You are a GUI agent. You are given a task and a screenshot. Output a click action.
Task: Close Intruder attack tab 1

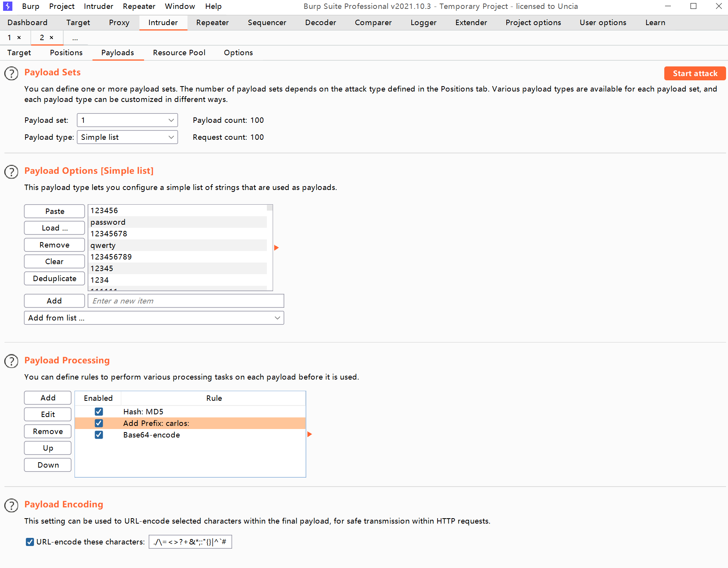point(19,37)
